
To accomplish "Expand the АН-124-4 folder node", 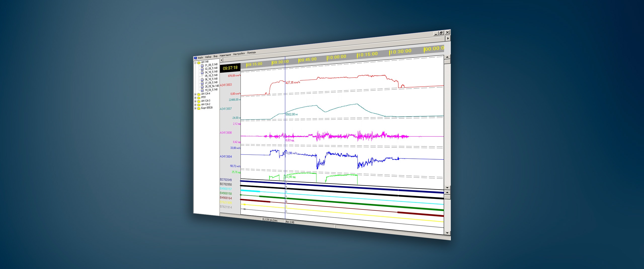I will [x=195, y=94].
